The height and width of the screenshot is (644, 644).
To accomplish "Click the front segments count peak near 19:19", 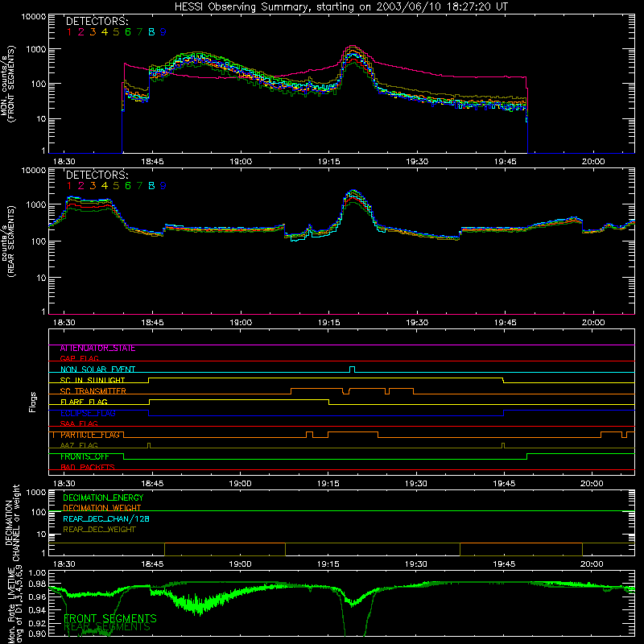I will 353,47.
